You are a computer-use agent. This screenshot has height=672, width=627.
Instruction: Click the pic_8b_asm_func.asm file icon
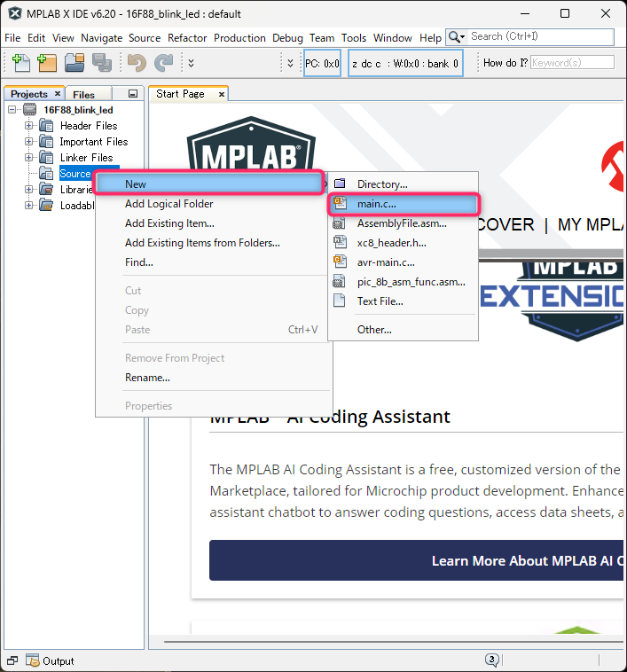[339, 281]
